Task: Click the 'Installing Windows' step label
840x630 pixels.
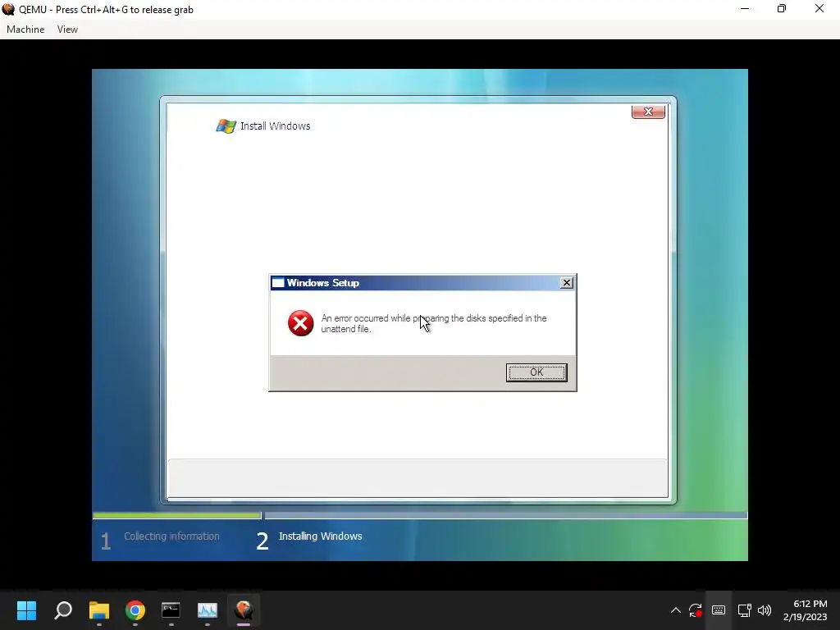Action: (321, 536)
